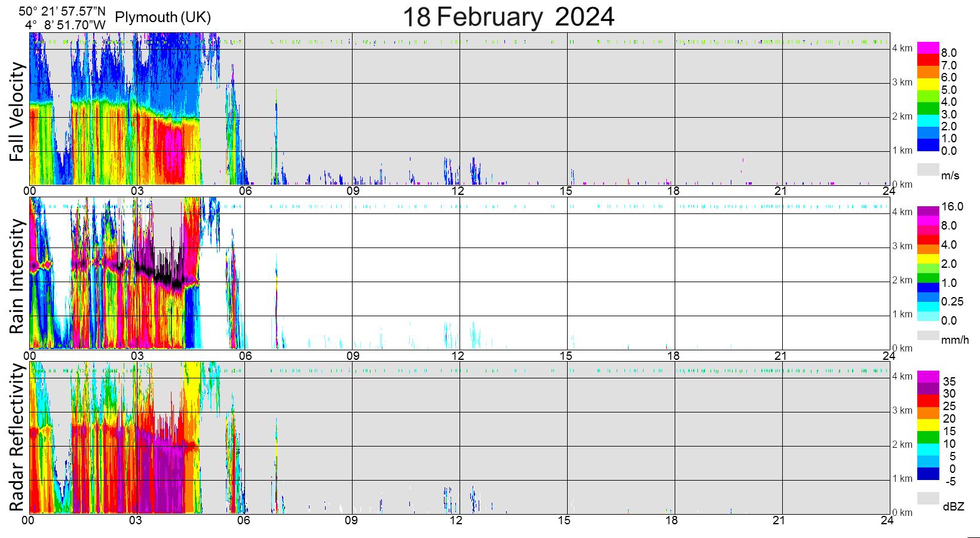980x538 pixels.
Task: Click the "4.0" label in Rain Intensity legend
Action: pos(949,245)
